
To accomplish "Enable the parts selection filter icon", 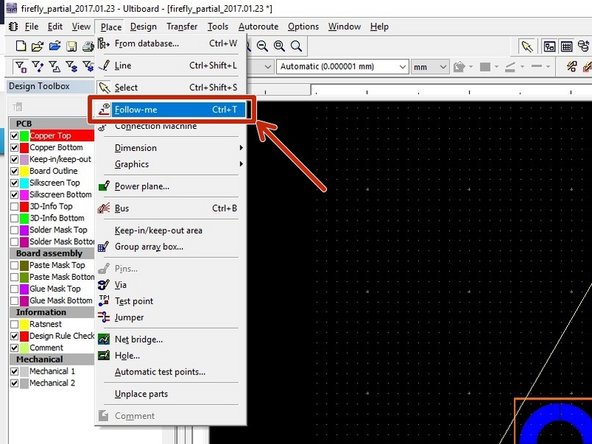I will click(21, 67).
